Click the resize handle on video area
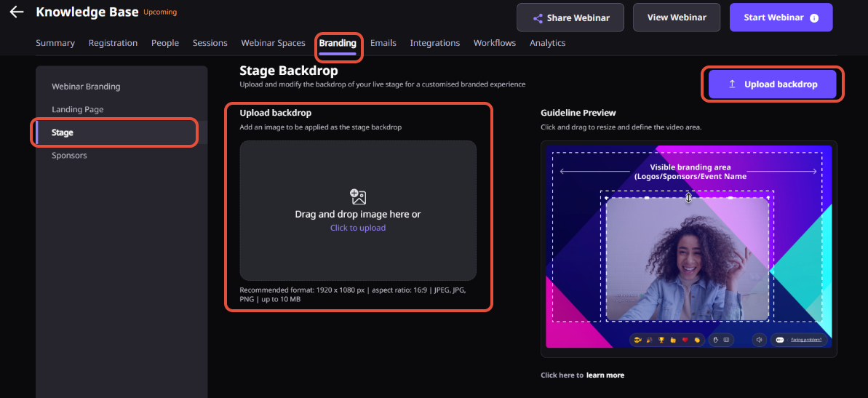 coord(688,198)
